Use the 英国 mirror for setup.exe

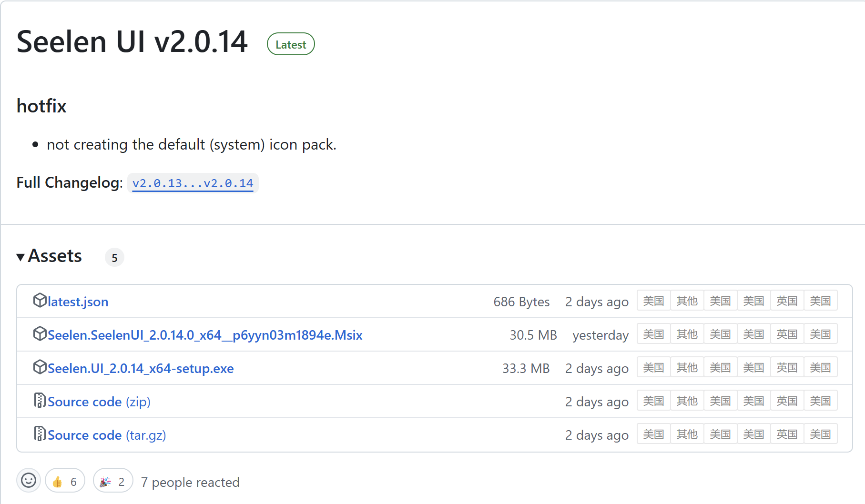click(787, 367)
